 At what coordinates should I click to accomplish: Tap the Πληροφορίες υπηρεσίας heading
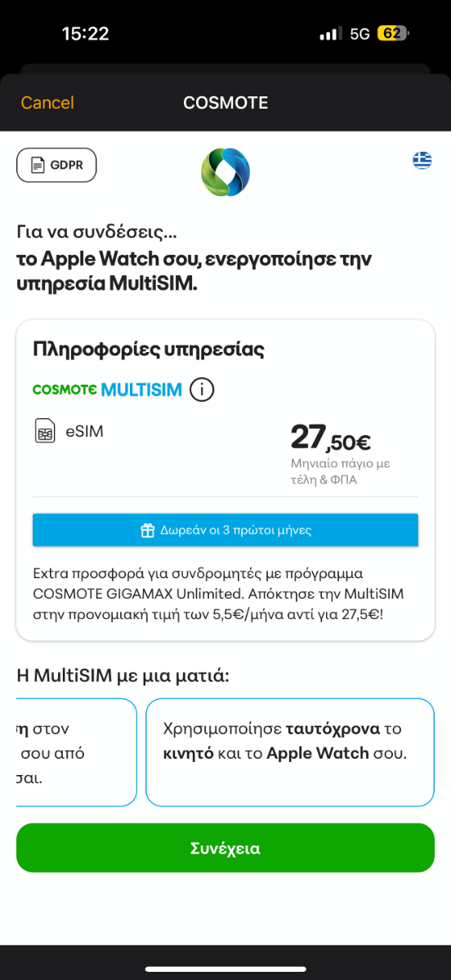148,350
